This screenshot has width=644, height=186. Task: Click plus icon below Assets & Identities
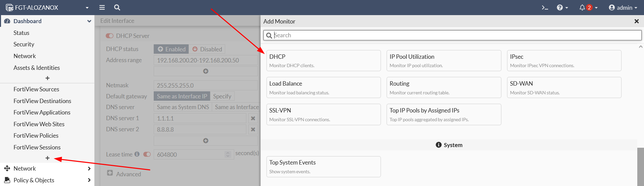pyautogui.click(x=47, y=78)
